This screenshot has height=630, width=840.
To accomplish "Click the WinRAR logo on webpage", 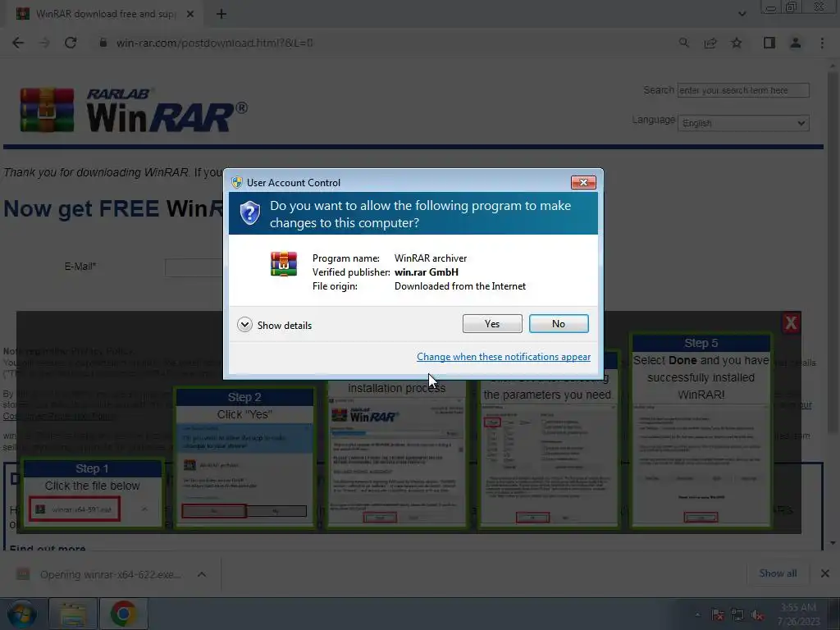I will (134, 110).
